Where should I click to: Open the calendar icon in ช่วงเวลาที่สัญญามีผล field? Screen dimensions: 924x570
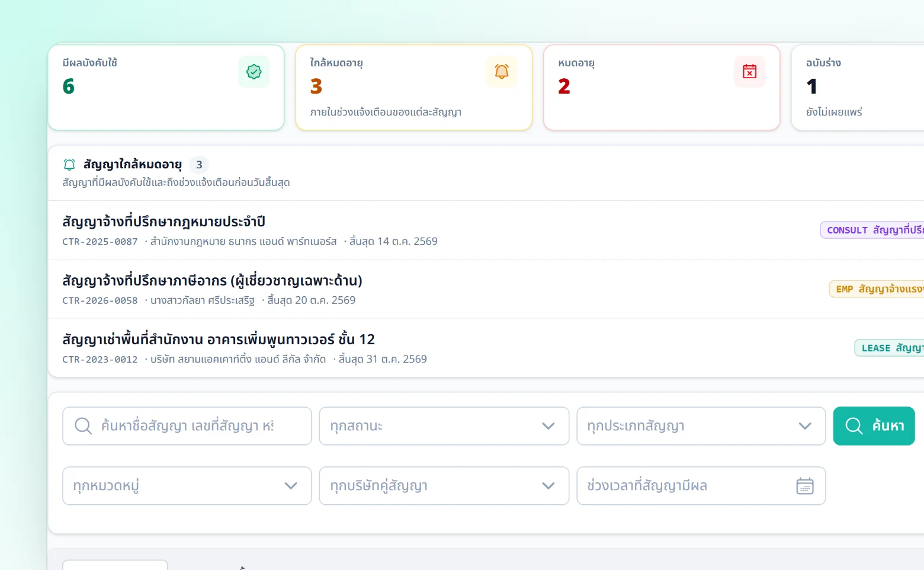[805, 486]
